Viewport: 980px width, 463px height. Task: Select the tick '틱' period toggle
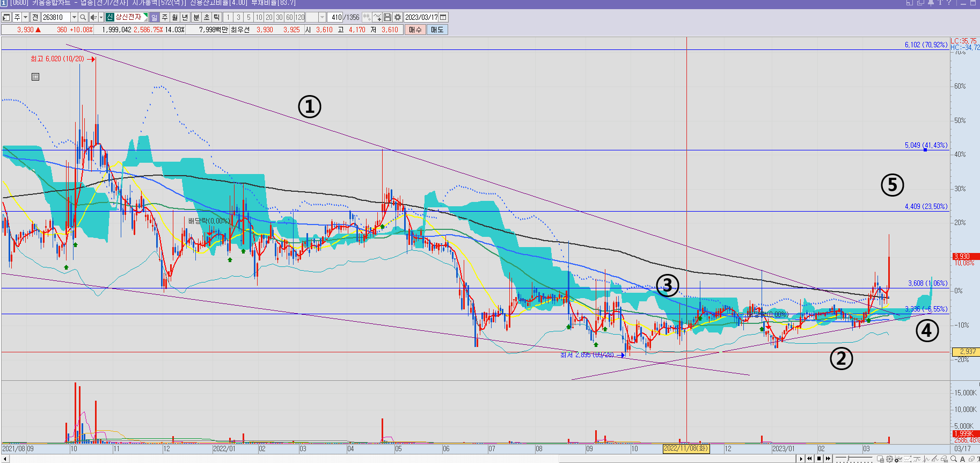point(217,17)
